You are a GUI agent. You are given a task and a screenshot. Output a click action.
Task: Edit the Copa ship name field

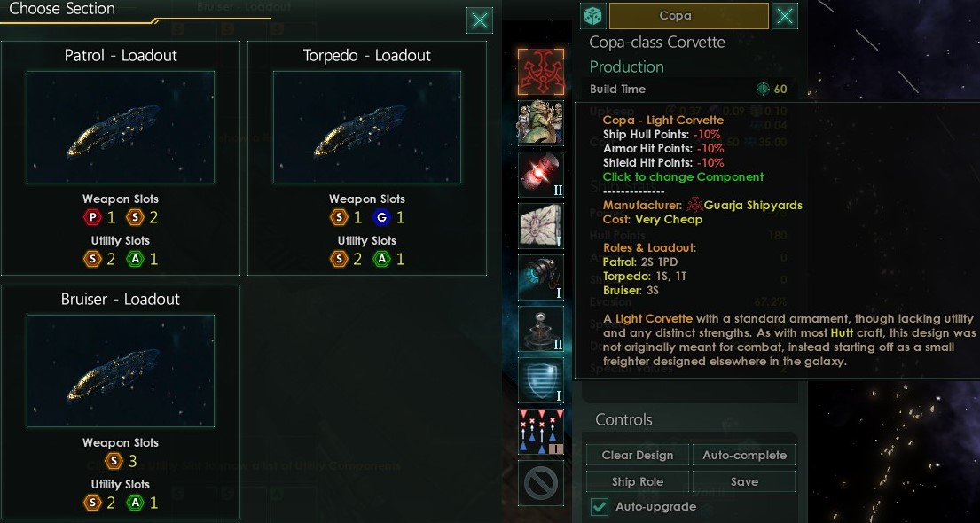689,16
